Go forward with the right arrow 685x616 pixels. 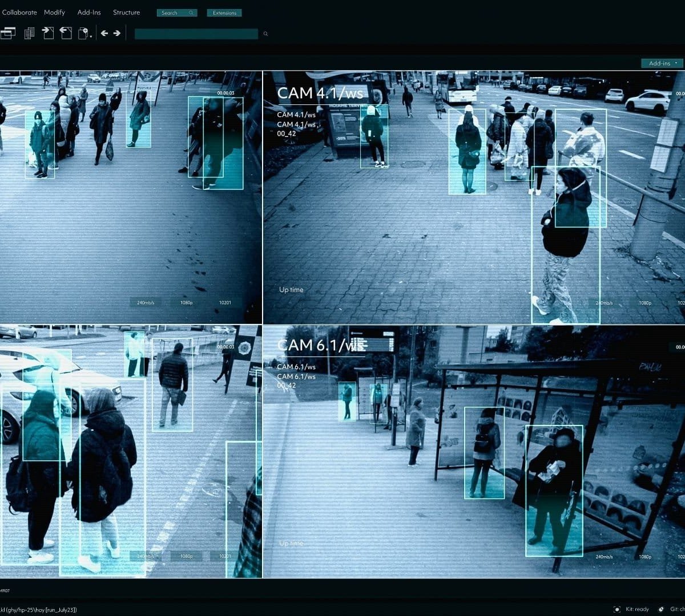pyautogui.click(x=117, y=34)
